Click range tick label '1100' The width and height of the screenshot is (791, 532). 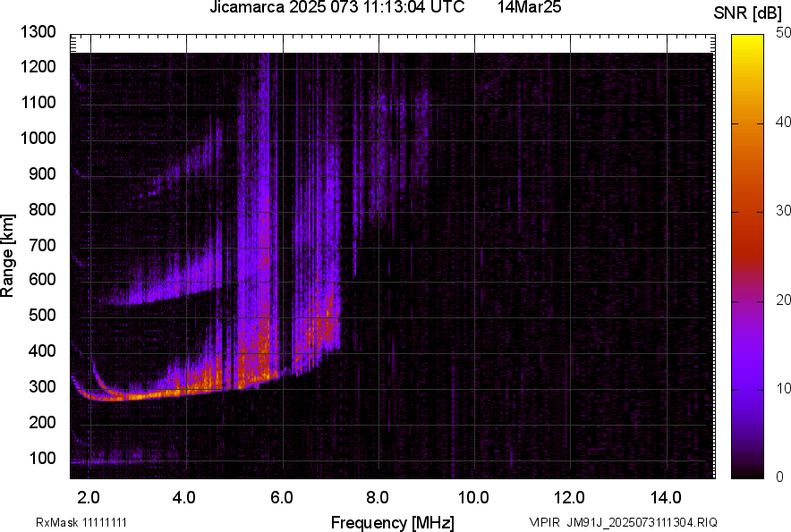(38, 102)
